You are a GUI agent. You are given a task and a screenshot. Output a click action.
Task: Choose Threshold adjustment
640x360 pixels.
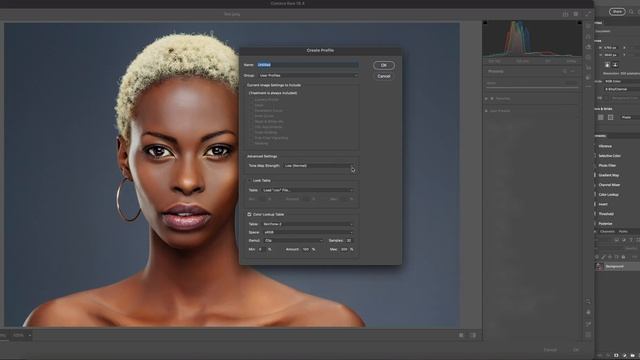[606, 214]
